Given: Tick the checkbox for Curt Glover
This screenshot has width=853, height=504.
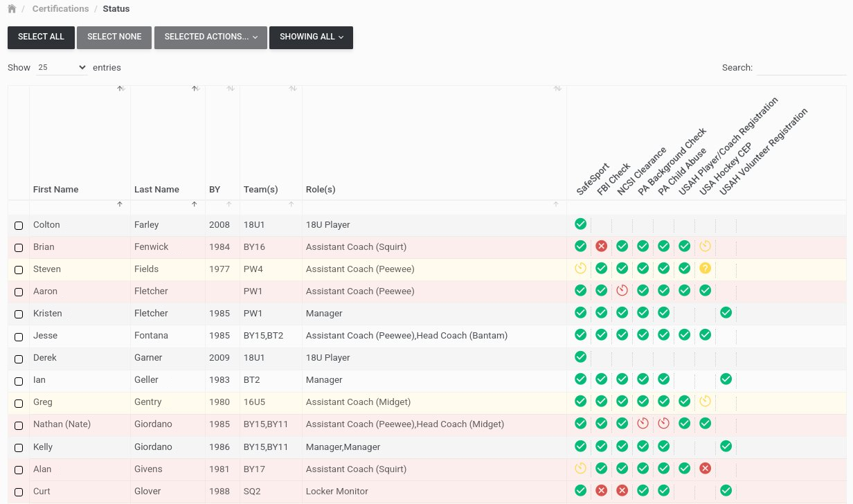Looking at the screenshot, I should (19, 492).
